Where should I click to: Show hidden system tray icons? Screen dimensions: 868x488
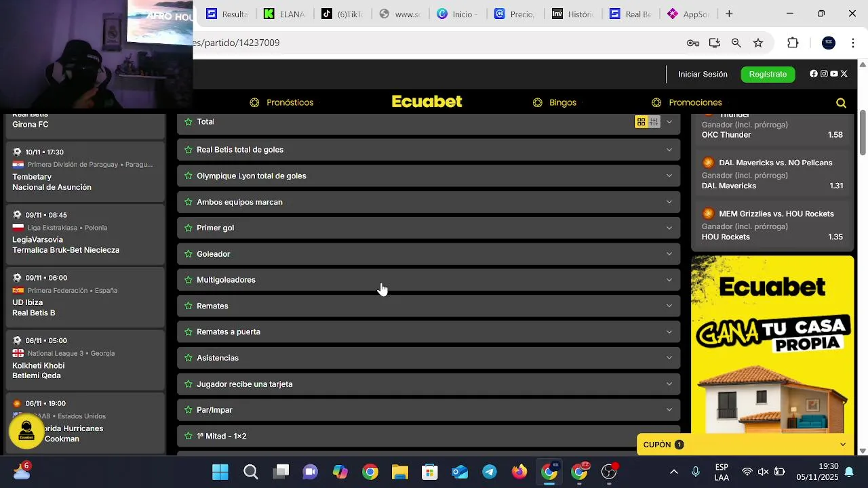(x=673, y=472)
